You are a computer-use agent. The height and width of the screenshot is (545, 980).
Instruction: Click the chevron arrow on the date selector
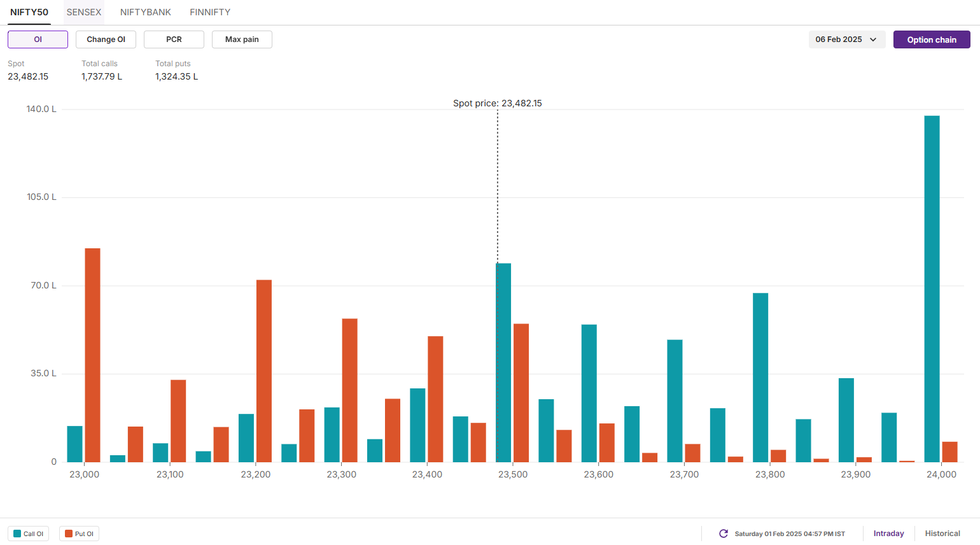coord(873,39)
